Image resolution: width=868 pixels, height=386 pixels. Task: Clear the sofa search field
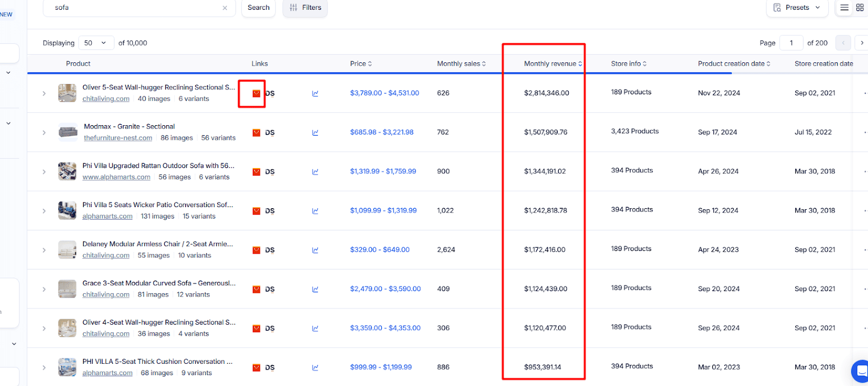click(225, 8)
